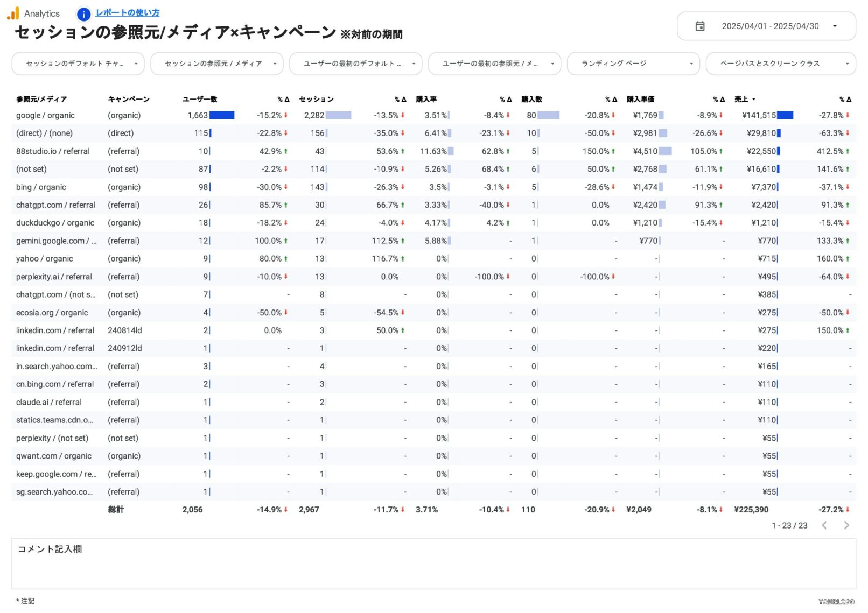Click the Google Analytics logo icon
The width and height of the screenshot is (868, 613).
pos(11,13)
